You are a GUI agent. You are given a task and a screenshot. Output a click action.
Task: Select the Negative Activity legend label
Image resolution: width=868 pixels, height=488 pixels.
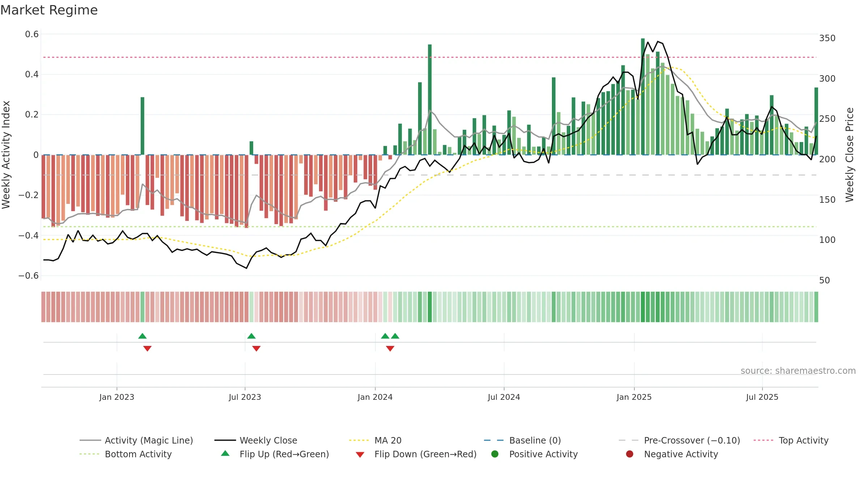coord(681,454)
